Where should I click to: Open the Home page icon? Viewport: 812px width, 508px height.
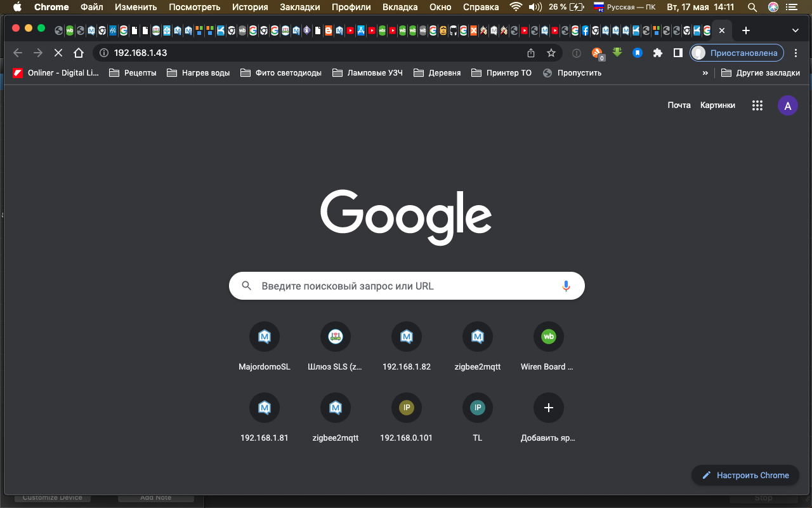click(78, 53)
